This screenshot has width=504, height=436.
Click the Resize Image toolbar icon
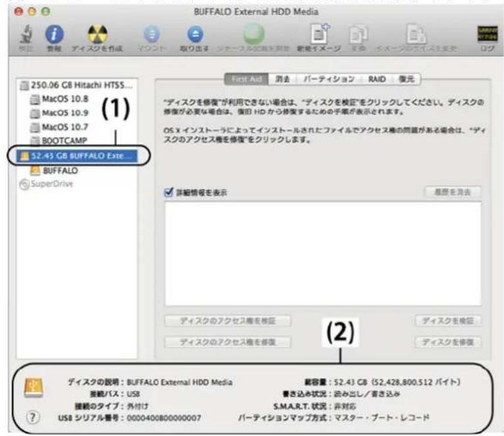[416, 34]
